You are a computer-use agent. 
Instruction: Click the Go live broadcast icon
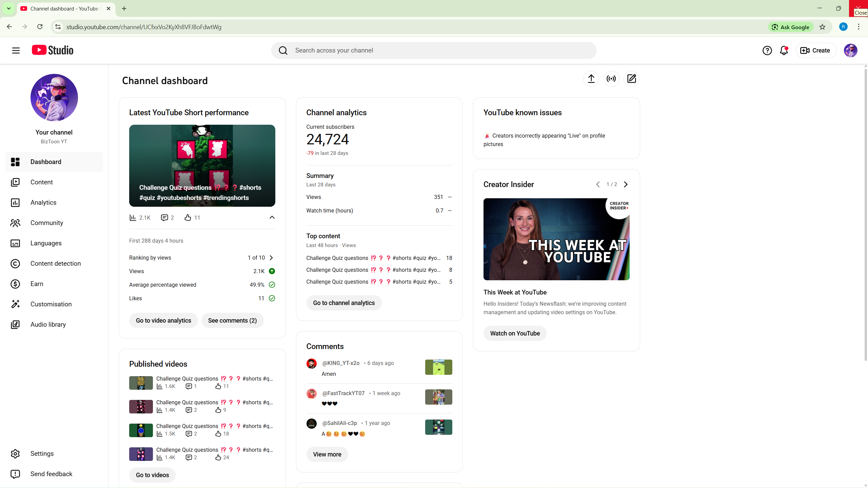pyautogui.click(x=611, y=79)
